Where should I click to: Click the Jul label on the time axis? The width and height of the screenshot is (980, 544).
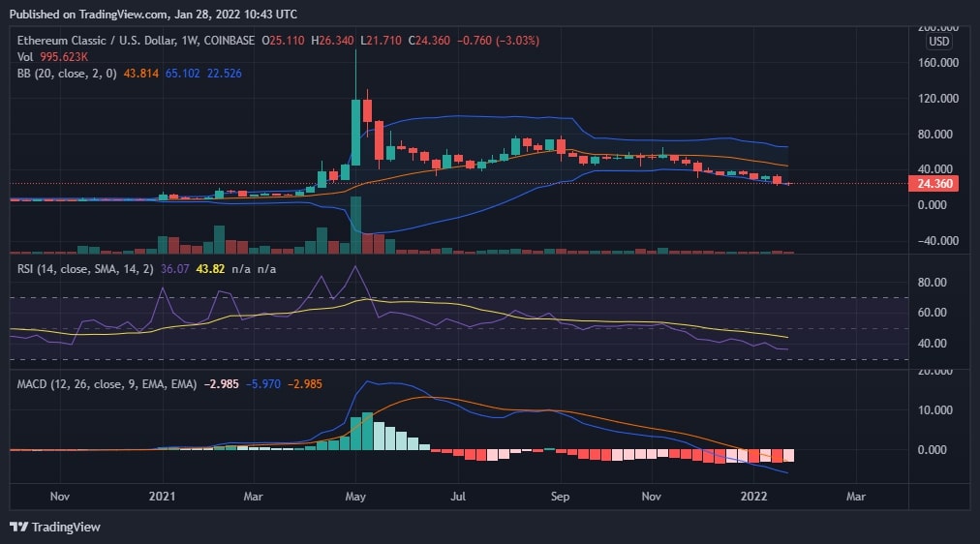[457, 497]
